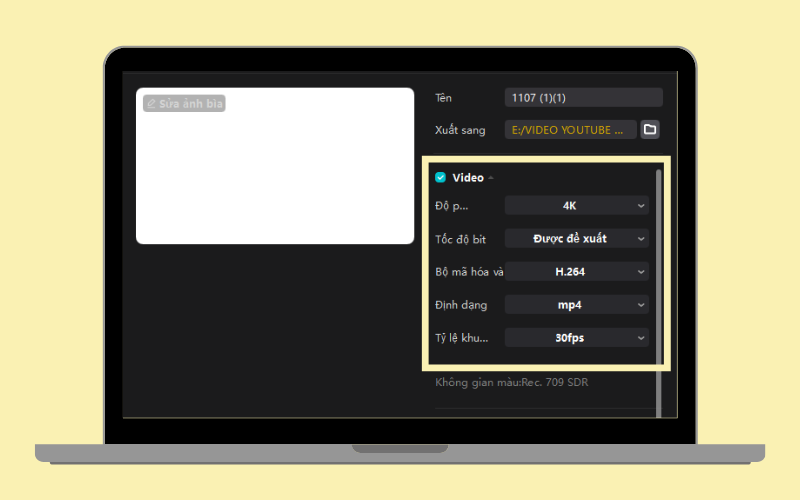Screen dimensions: 800x500
Task: Click the export settings vertical scrollbar
Action: click(x=659, y=293)
